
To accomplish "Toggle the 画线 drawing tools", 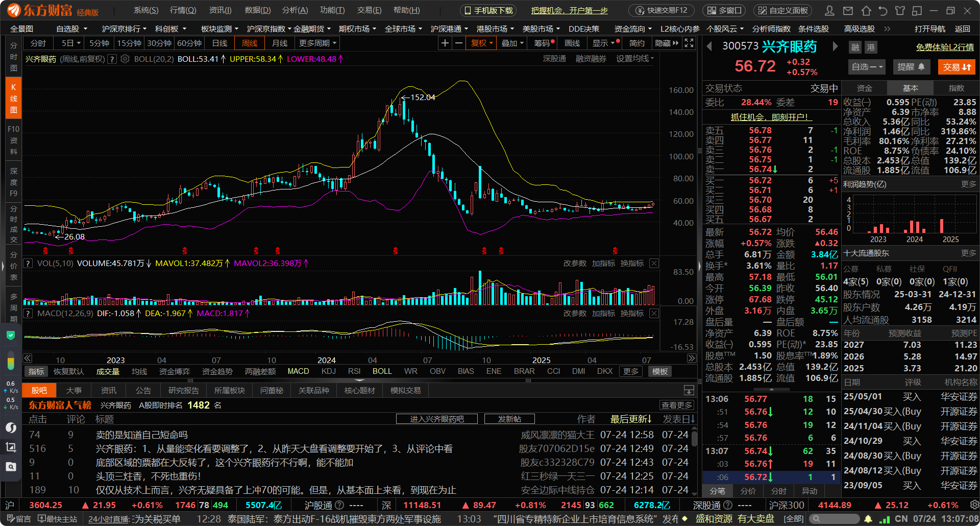I will click(572, 43).
